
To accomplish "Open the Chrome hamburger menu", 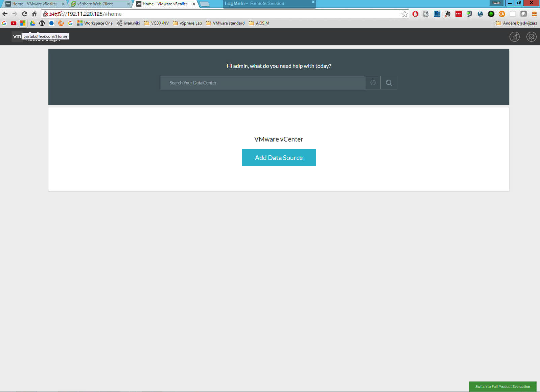I will tap(534, 14).
